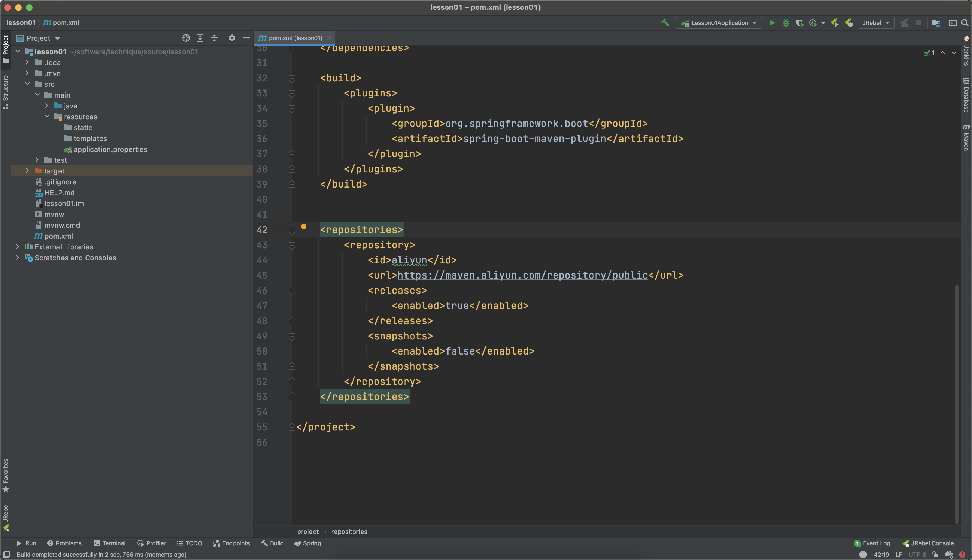Viewport: 972px width, 560px height.
Task: Expand External Libraries node
Action: click(x=17, y=247)
